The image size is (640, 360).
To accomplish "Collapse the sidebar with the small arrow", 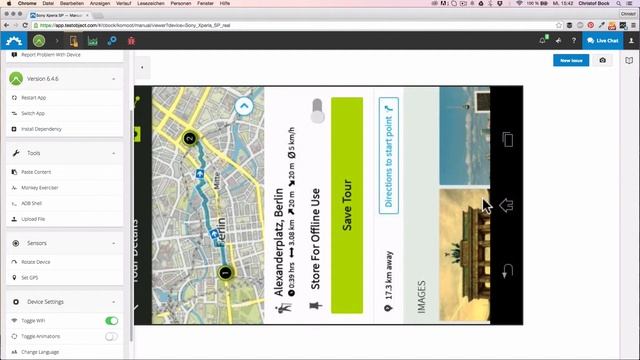I will click(142, 67).
